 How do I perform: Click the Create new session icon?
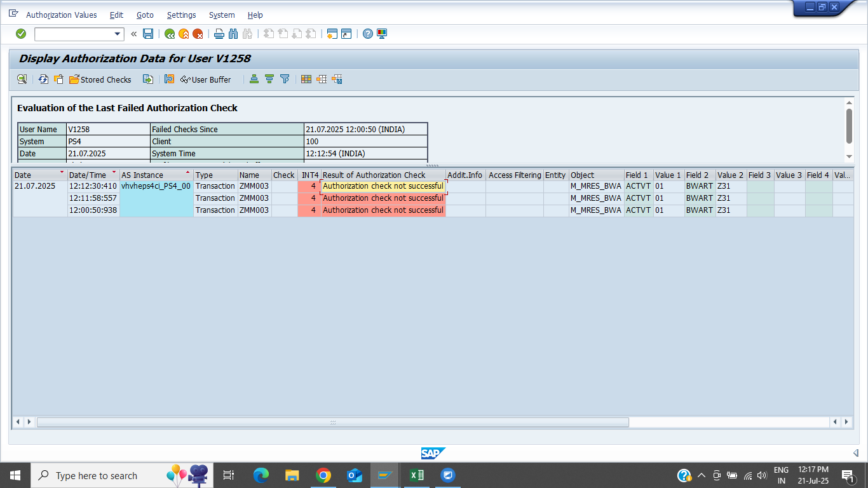[331, 34]
